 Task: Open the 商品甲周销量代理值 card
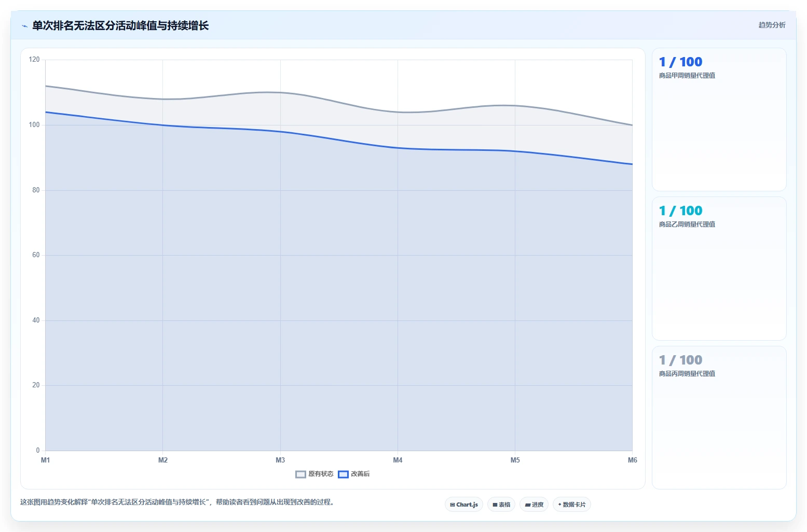pyautogui.click(x=719, y=120)
